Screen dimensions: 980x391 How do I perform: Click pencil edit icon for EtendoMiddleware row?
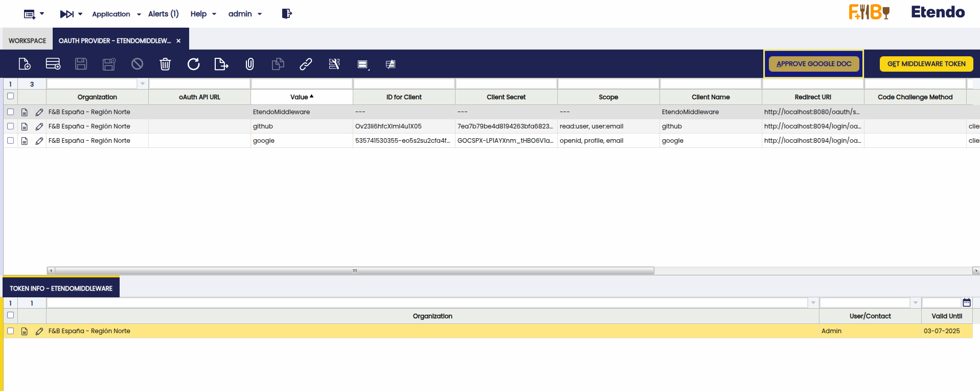coord(39,112)
